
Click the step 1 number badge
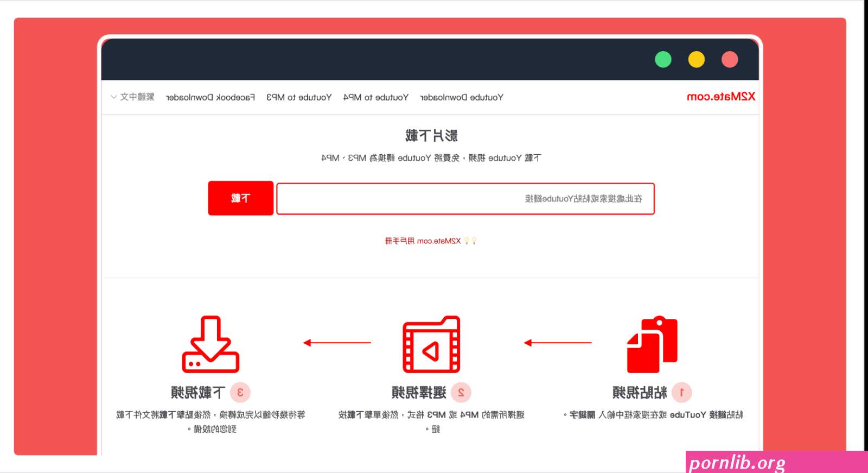click(681, 392)
